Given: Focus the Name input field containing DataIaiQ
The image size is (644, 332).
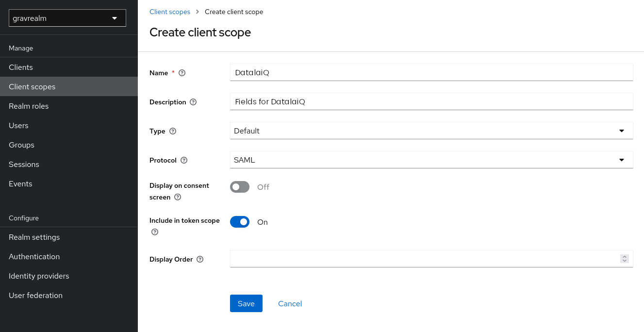Looking at the screenshot, I should click(431, 72).
